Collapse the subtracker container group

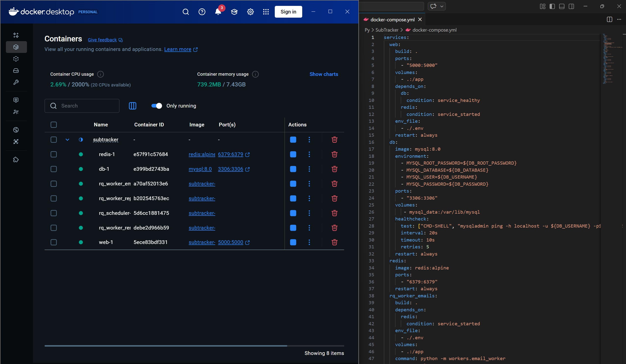click(x=67, y=140)
